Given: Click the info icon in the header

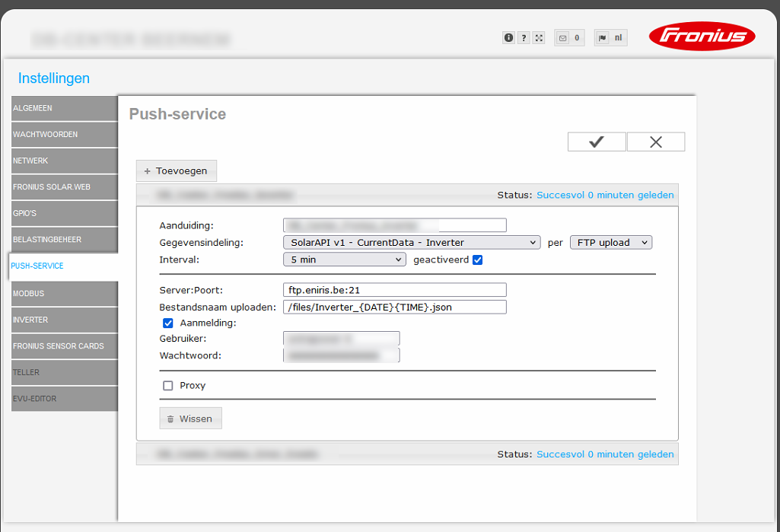Looking at the screenshot, I should 508,37.
